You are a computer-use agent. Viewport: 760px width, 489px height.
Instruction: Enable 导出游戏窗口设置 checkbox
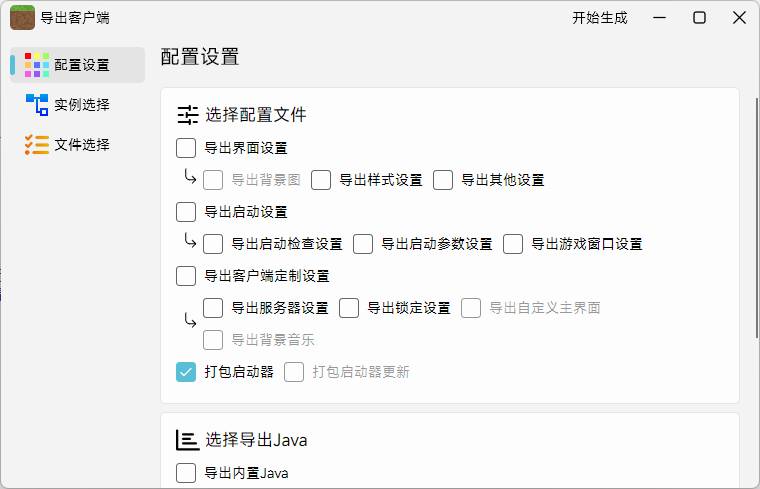pos(513,244)
